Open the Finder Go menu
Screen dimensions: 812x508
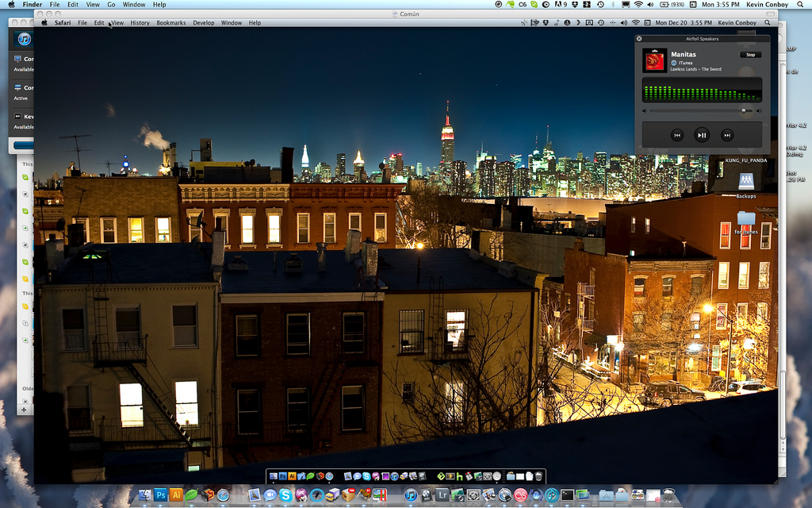(x=111, y=5)
